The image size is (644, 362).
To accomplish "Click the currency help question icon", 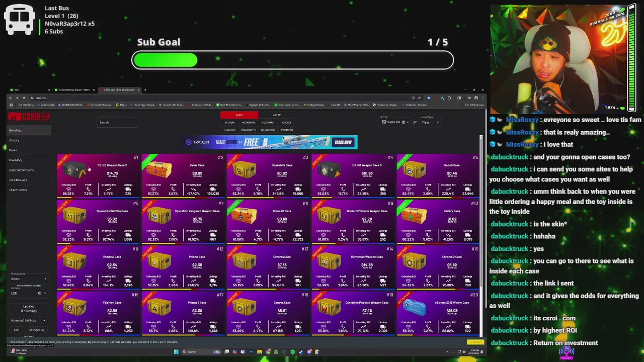I will pyautogui.click(x=40, y=293).
